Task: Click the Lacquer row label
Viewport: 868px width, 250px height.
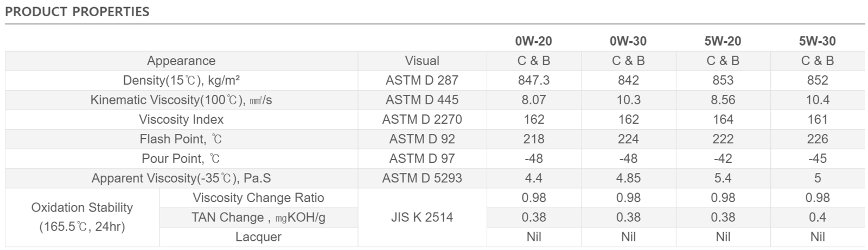Action: coord(258,236)
